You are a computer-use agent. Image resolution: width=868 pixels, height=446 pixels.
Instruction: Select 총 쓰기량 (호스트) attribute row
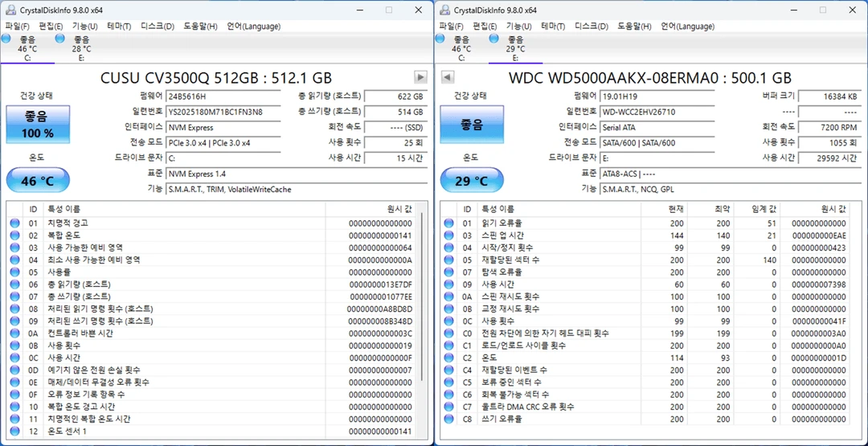click(x=211, y=297)
